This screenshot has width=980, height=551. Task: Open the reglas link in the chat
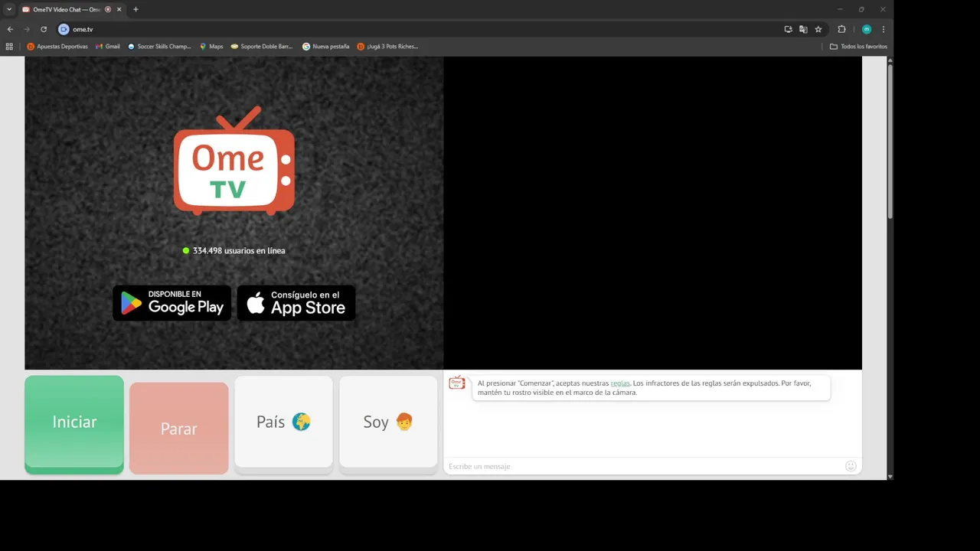tap(620, 383)
